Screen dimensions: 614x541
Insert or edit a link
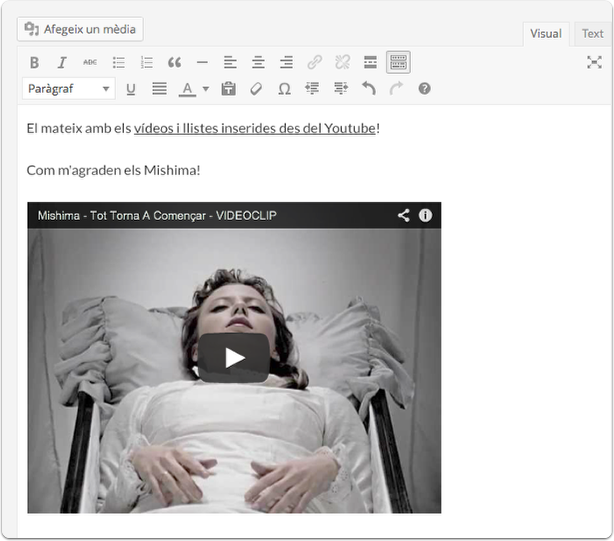pos(314,62)
